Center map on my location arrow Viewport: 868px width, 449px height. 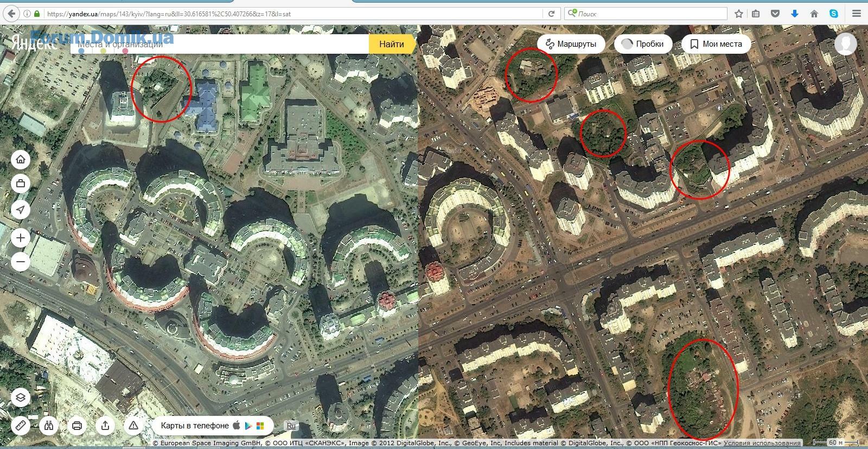[21, 210]
